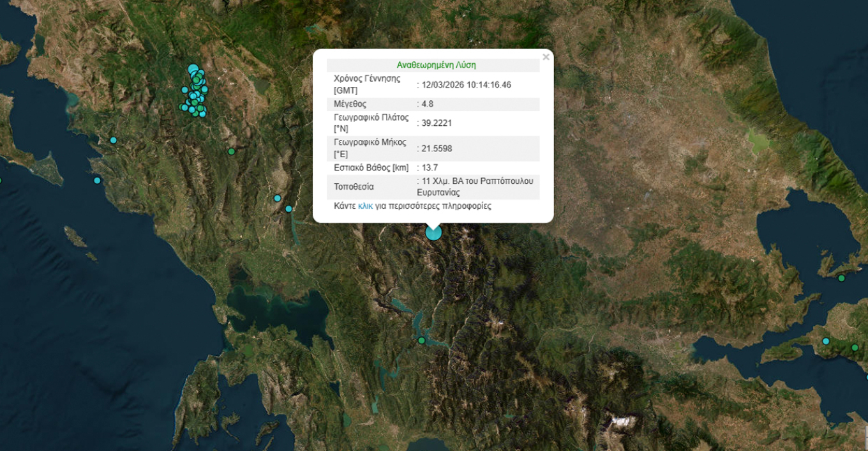Click the upper cyan marker of the pair west of the popup
This screenshot has width=868, height=451.
[278, 198]
